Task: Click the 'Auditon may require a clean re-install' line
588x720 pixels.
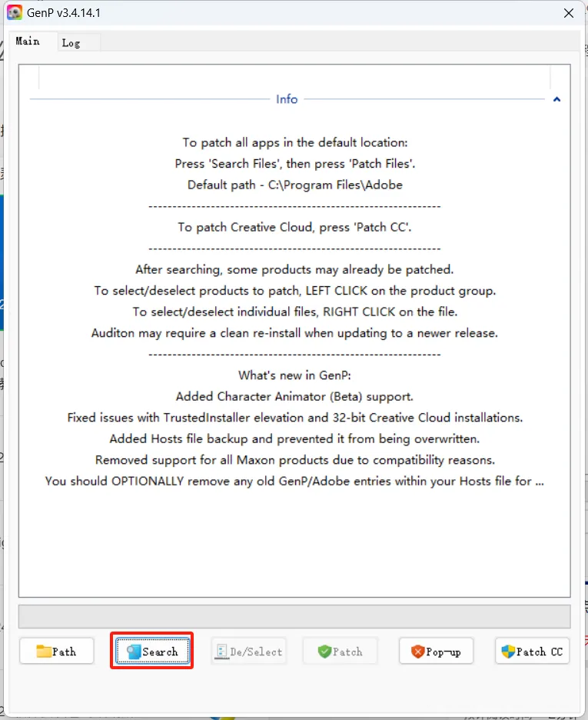Action: click(295, 333)
